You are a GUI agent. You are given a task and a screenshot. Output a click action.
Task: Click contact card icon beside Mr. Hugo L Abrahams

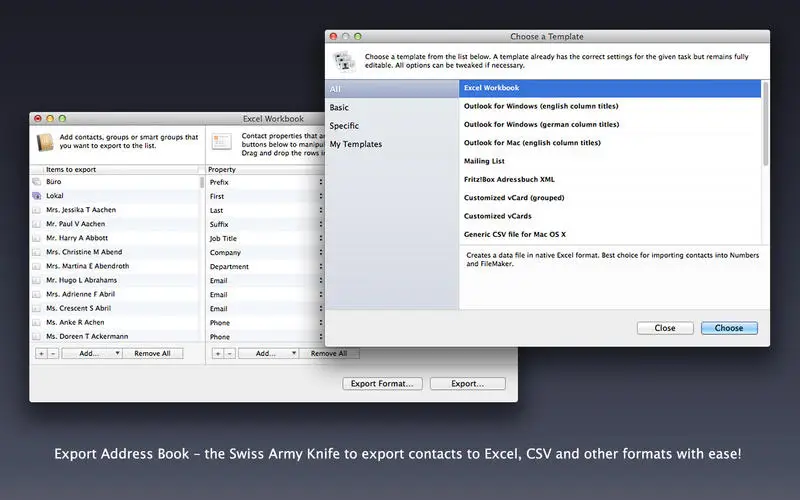click(x=36, y=280)
